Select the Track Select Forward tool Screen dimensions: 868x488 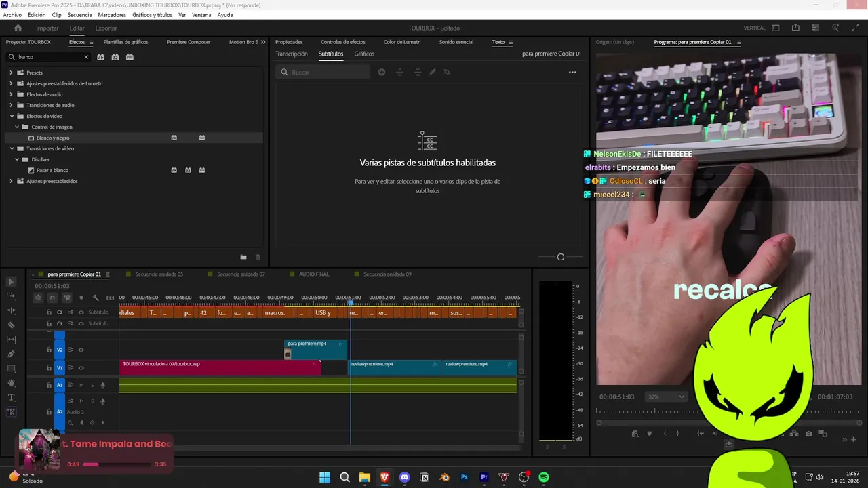click(12, 296)
